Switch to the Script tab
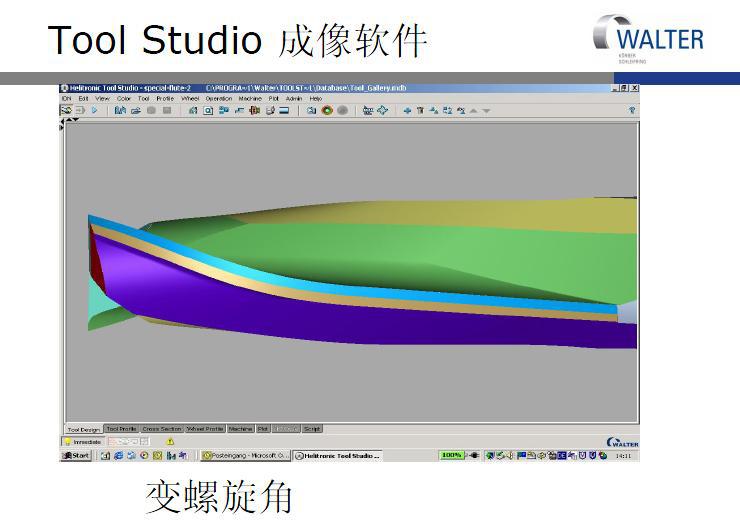The image size is (740, 524). click(312, 429)
